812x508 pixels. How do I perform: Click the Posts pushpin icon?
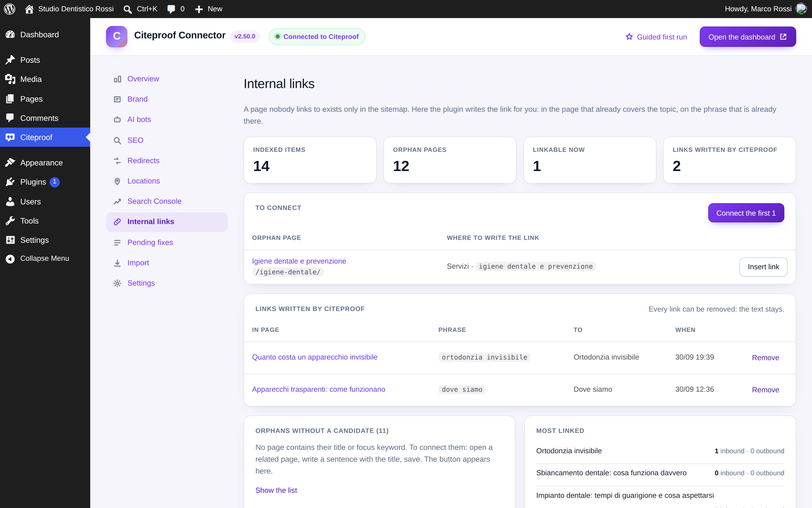point(10,60)
